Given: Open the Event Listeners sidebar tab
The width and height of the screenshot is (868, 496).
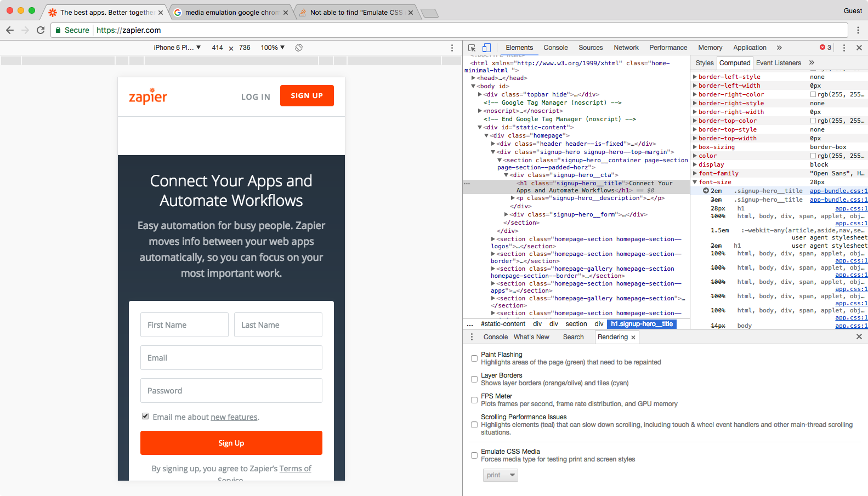Looking at the screenshot, I should pos(779,63).
